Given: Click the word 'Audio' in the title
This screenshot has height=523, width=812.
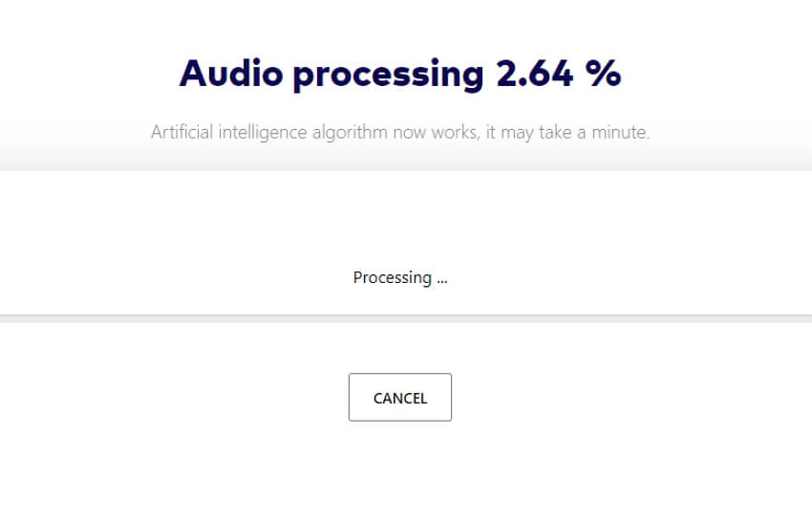Looking at the screenshot, I should pos(231,73).
